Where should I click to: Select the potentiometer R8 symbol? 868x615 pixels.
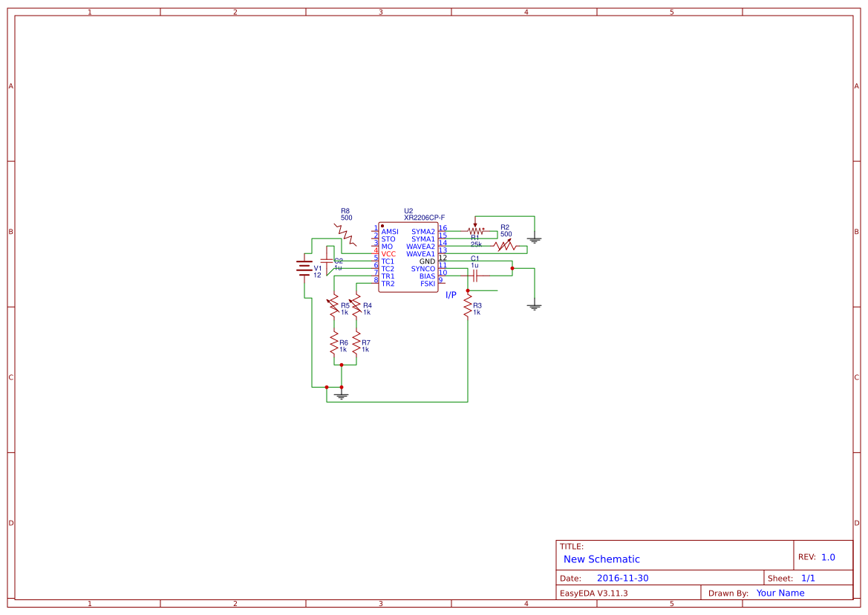point(345,232)
